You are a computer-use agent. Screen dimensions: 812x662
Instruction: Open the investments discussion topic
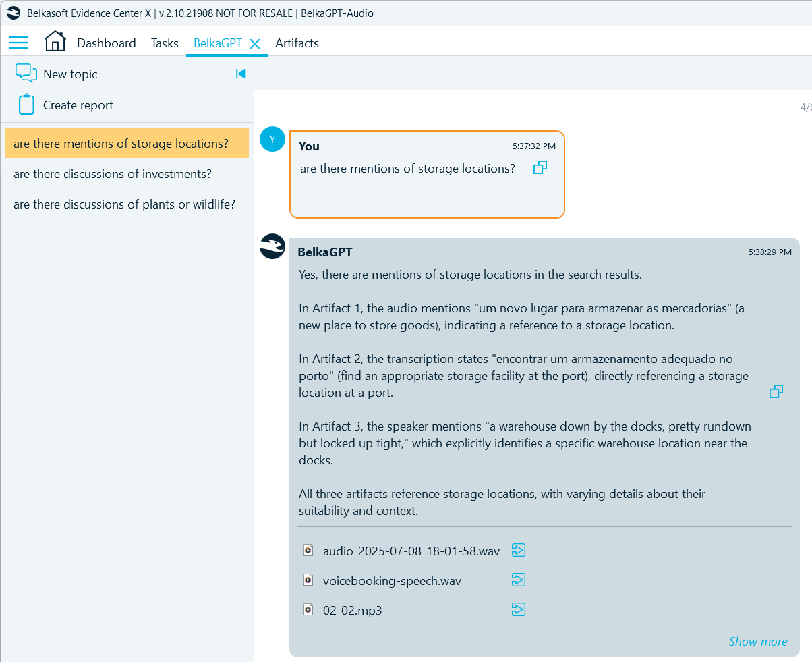(113, 174)
